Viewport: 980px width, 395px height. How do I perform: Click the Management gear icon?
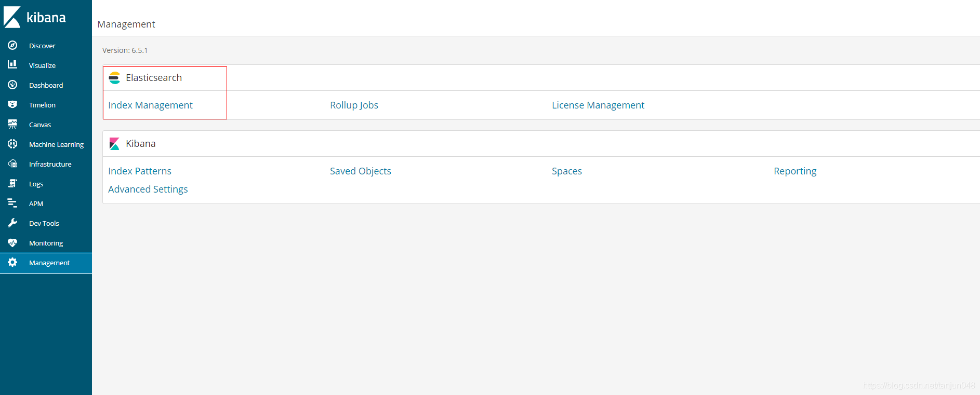click(x=12, y=262)
